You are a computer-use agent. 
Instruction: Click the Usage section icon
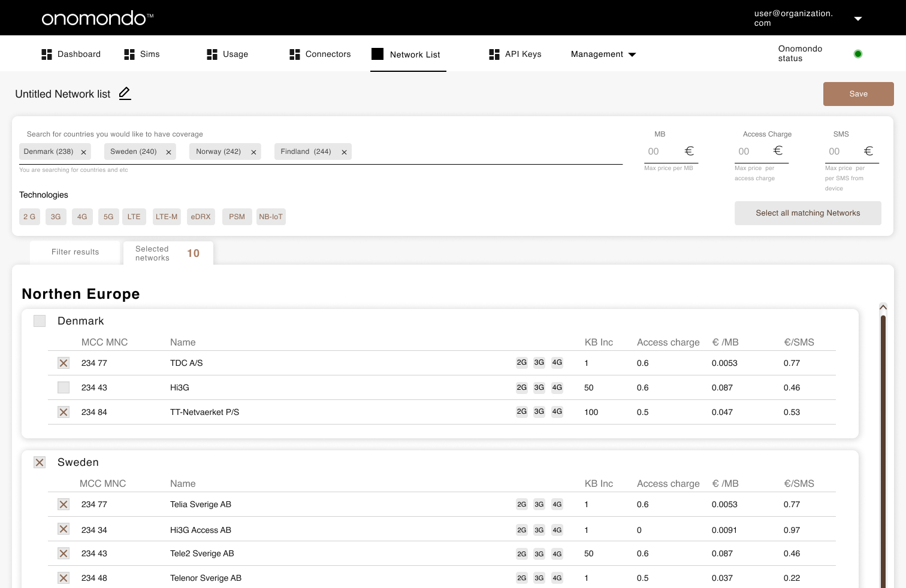[212, 54]
